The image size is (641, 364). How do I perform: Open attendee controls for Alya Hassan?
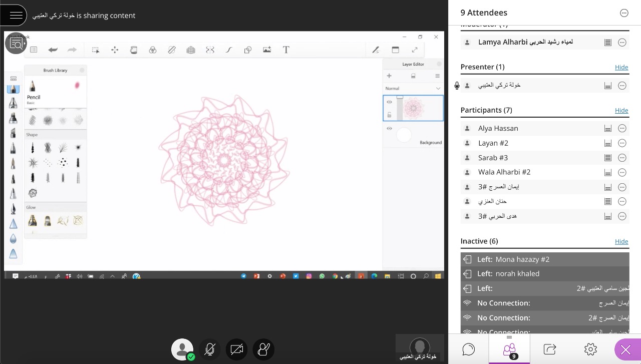tap(622, 129)
